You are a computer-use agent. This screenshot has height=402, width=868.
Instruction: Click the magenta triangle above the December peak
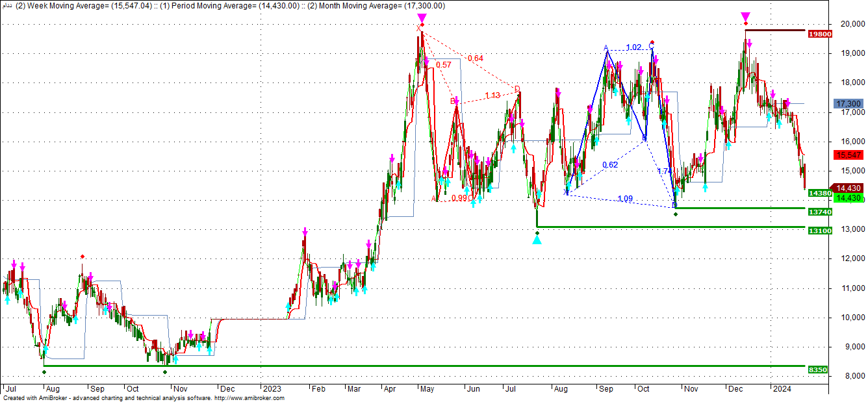point(745,16)
